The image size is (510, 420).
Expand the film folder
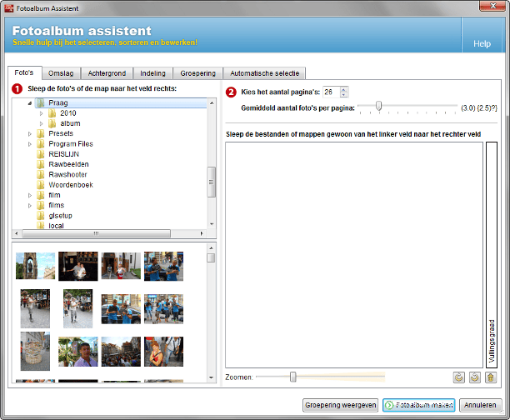coord(30,195)
